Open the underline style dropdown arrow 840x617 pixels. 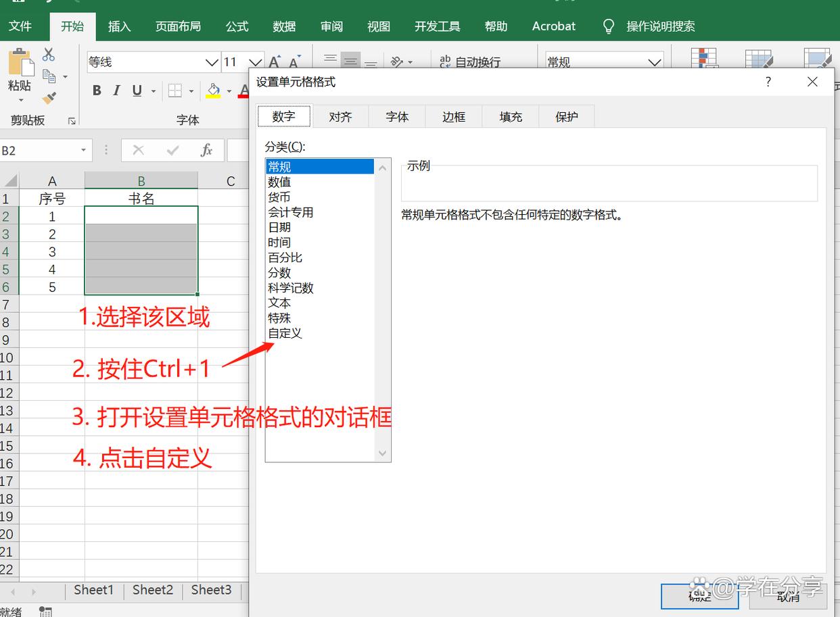point(154,91)
